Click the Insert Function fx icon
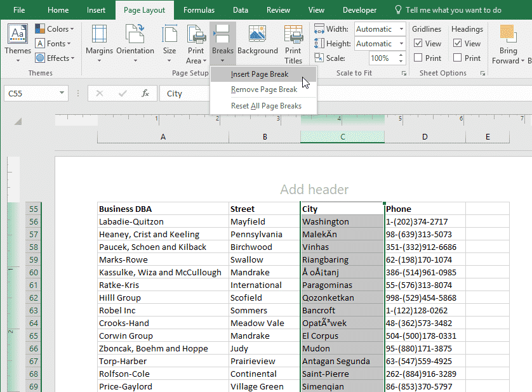This screenshot has height=392, width=532. click(145, 93)
